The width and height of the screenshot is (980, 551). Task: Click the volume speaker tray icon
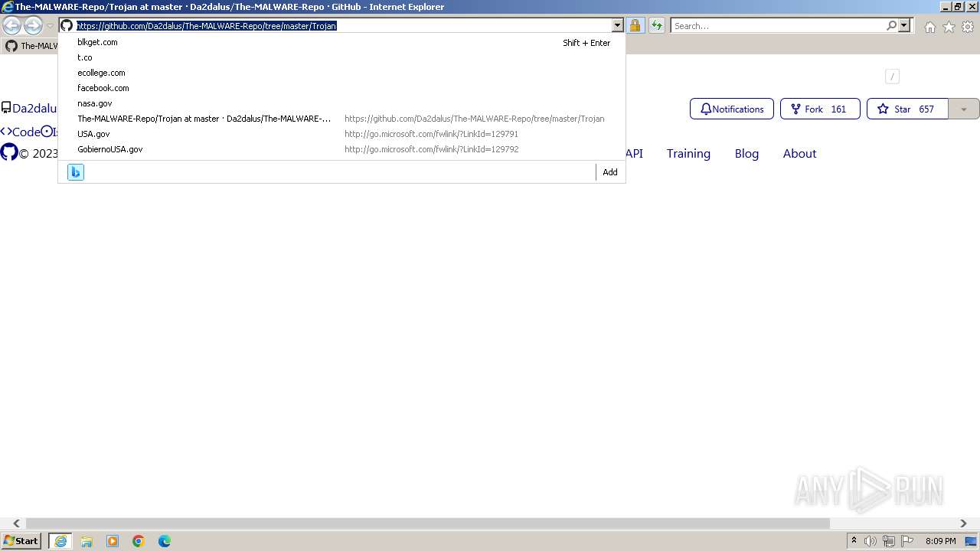(871, 541)
